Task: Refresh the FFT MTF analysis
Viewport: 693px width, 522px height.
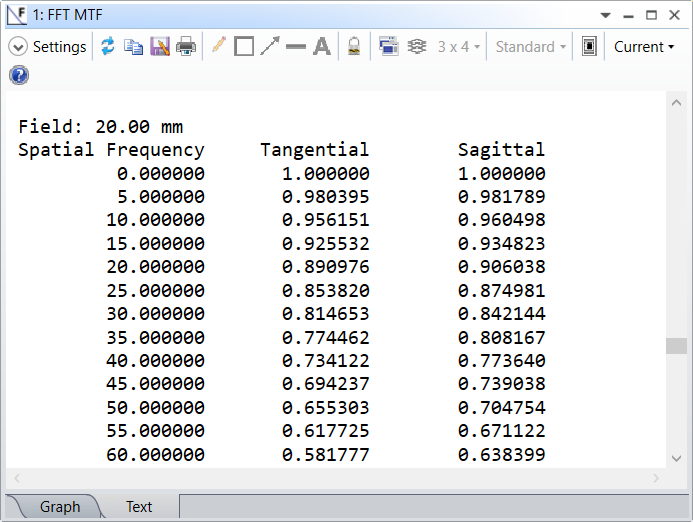Action: (107, 46)
